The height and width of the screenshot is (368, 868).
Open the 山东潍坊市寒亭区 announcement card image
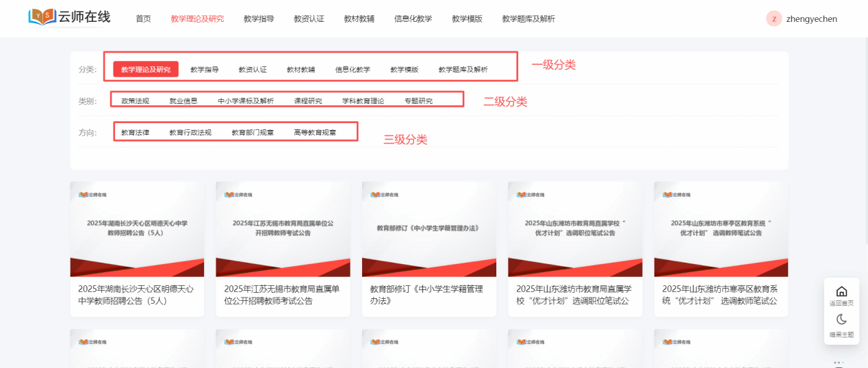(720, 229)
